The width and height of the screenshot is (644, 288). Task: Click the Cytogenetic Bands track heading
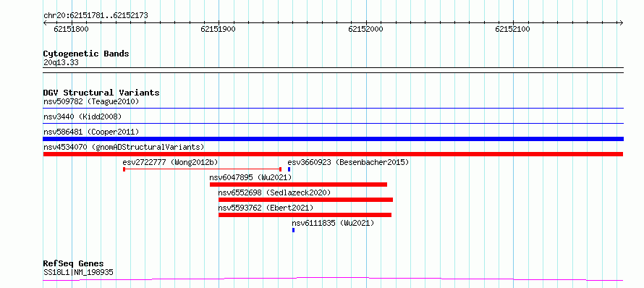[86, 54]
